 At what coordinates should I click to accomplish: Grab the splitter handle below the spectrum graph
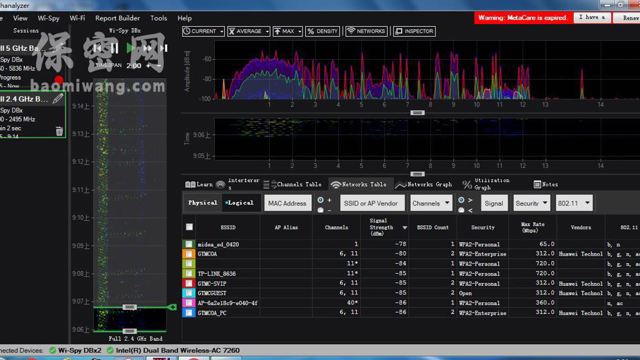[x=417, y=113]
